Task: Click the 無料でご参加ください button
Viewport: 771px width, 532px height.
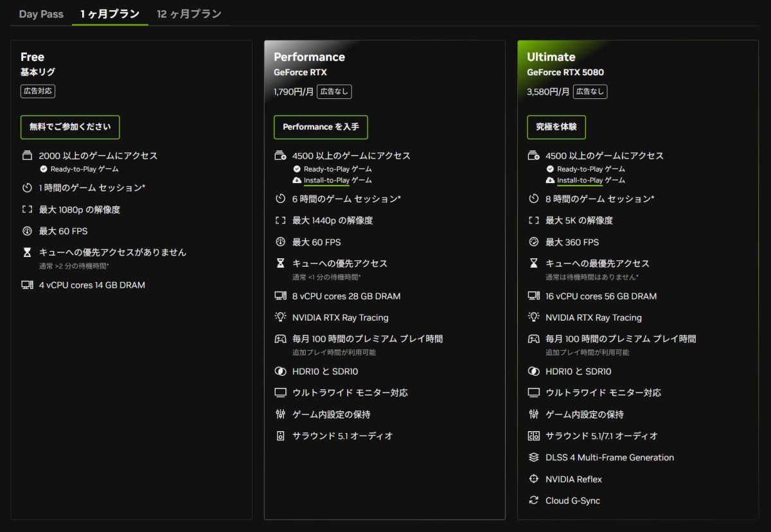Action: click(x=70, y=127)
